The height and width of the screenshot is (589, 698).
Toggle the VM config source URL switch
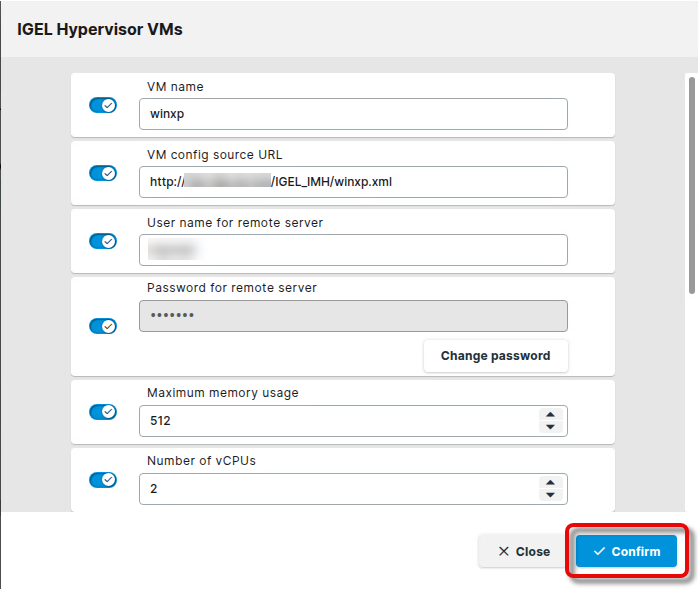tap(103, 173)
